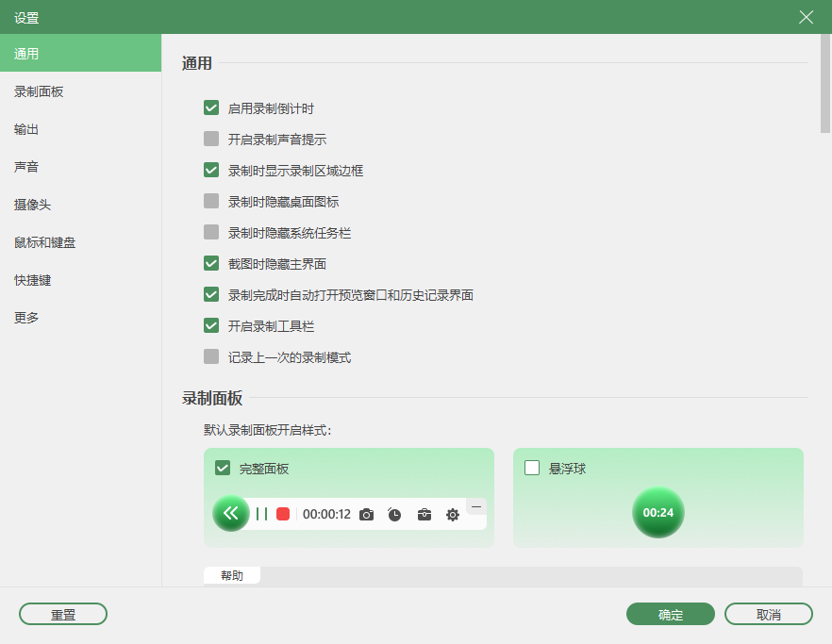Enable 录制时隐藏系统任务栏 checkbox
The image size is (832, 644).
pyautogui.click(x=211, y=232)
